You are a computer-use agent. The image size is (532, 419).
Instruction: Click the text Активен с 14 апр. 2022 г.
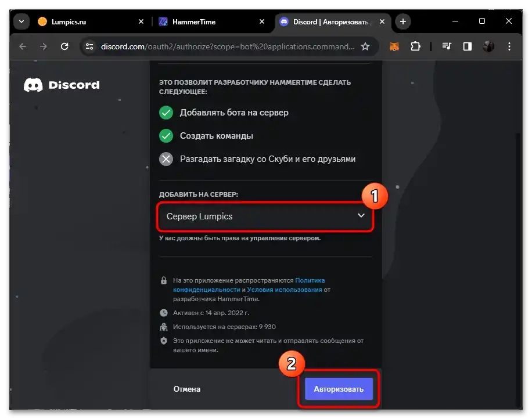click(x=211, y=313)
